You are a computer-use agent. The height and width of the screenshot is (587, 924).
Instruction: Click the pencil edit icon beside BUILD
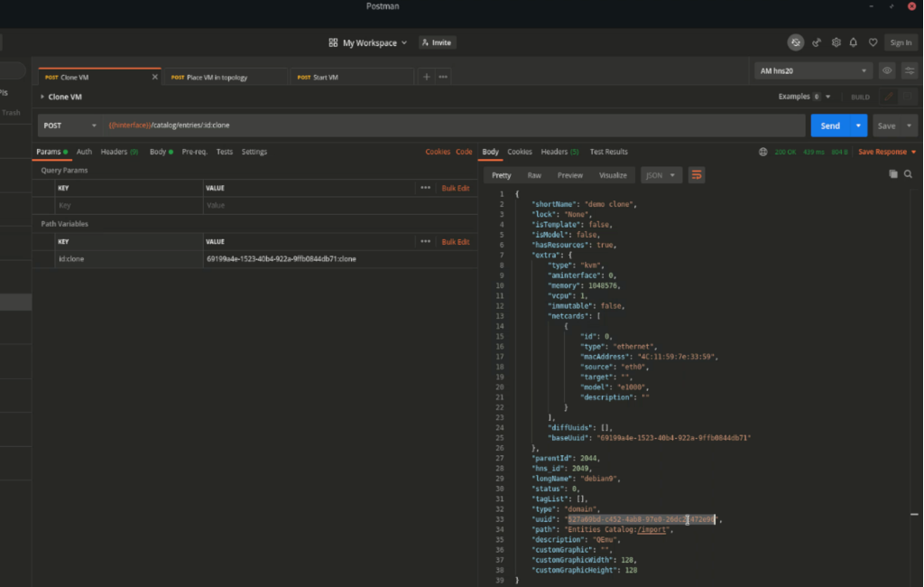pos(889,96)
